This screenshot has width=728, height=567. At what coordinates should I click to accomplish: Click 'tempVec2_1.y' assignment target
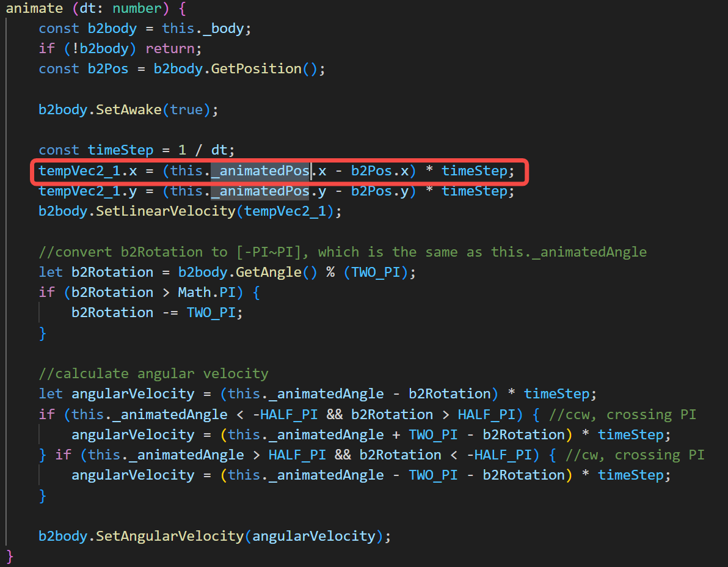pyautogui.click(x=88, y=191)
